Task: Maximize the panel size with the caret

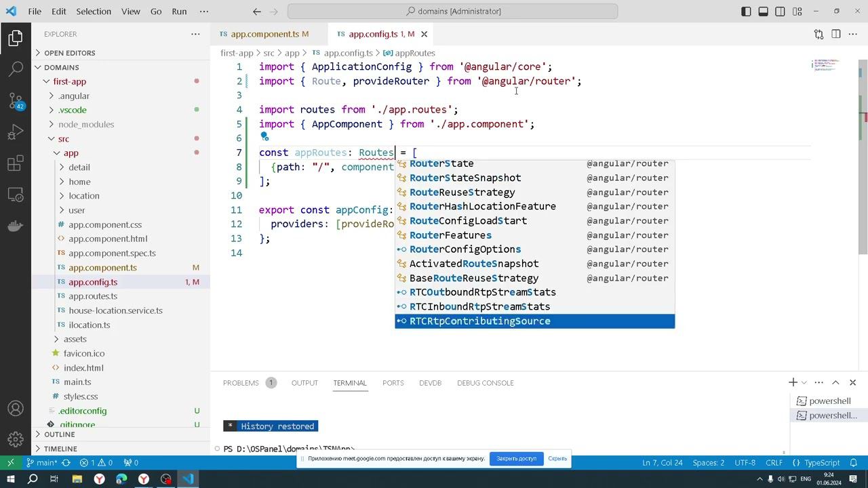Action: pos(835,383)
